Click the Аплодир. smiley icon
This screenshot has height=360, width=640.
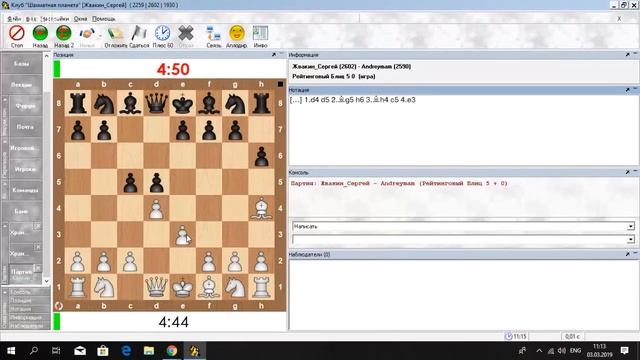[237, 33]
